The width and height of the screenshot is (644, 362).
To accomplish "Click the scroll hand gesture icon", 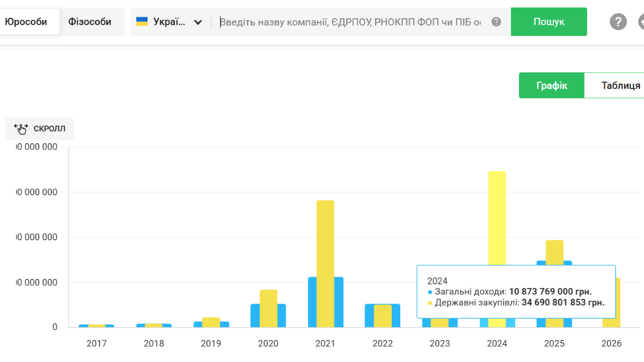I will click(21, 129).
